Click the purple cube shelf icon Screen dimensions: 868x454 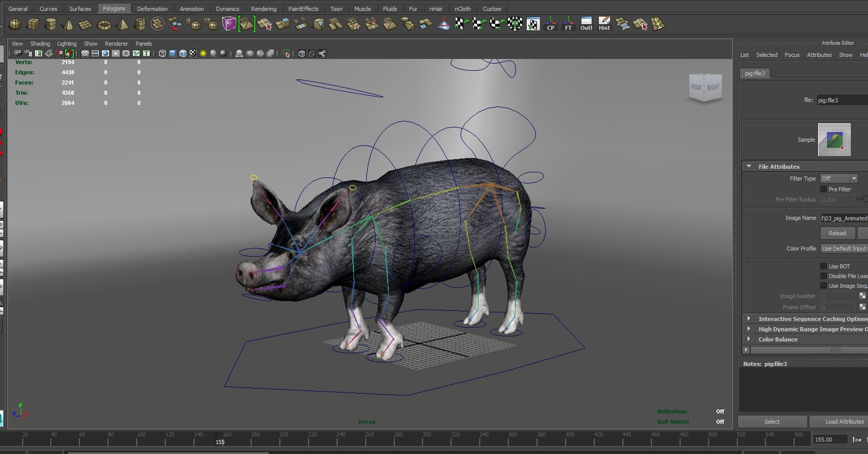pyautogui.click(x=229, y=24)
